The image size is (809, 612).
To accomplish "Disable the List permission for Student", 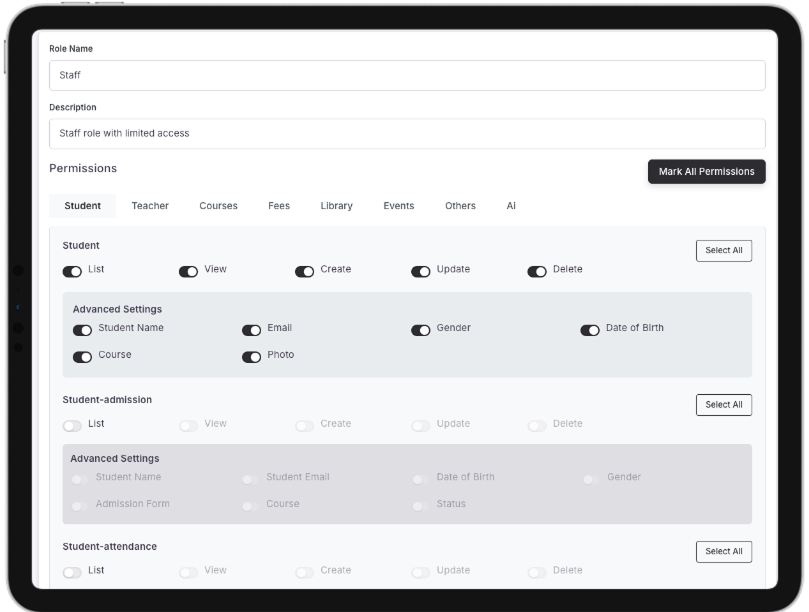I will tap(72, 270).
